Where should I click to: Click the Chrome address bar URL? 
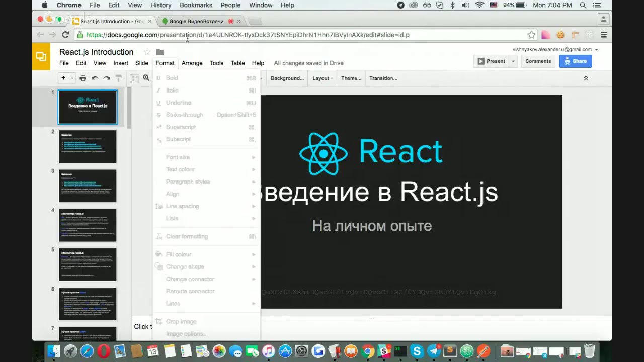248,35
